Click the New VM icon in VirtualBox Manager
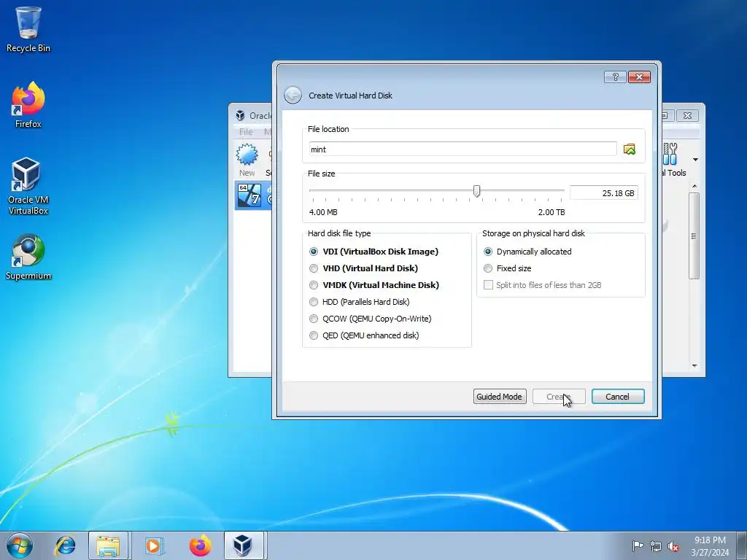The width and height of the screenshot is (747, 560). coord(247,160)
